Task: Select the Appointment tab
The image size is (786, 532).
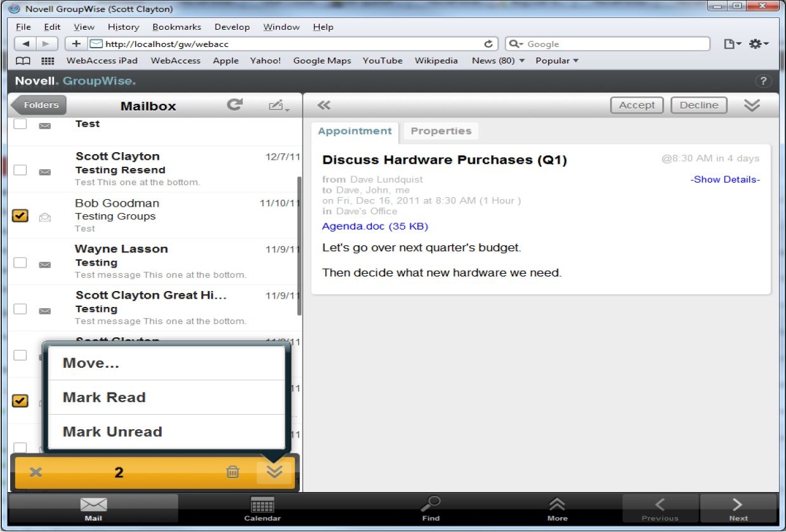Action: click(x=355, y=131)
